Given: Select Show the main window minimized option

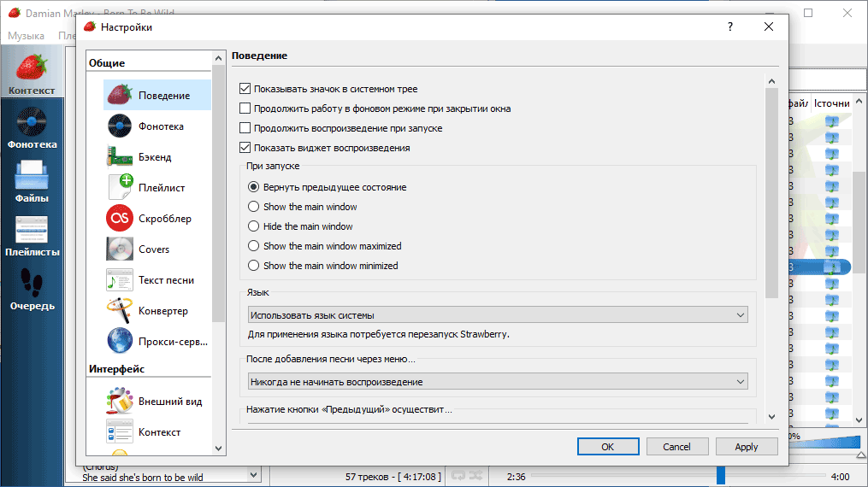Looking at the screenshot, I should 253,266.
